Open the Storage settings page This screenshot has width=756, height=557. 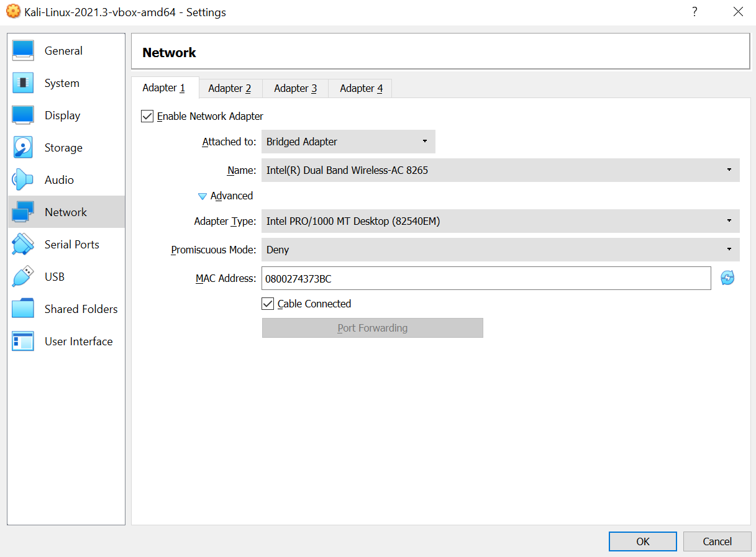(63, 147)
